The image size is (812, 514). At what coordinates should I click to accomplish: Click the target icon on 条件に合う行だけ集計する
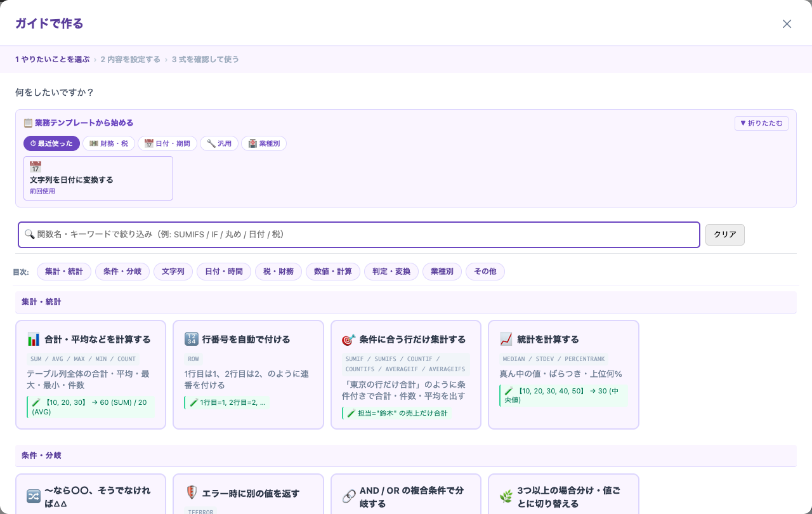(348, 339)
